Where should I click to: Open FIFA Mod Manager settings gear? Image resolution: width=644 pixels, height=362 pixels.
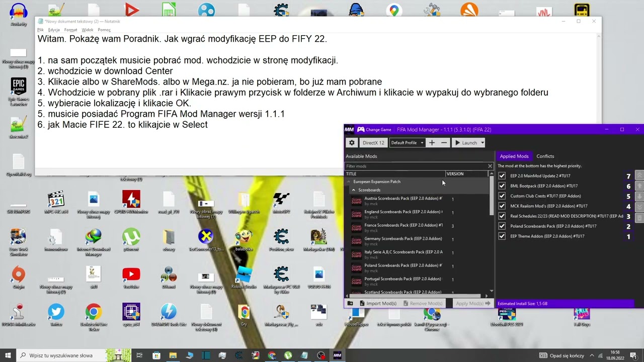[x=352, y=143]
